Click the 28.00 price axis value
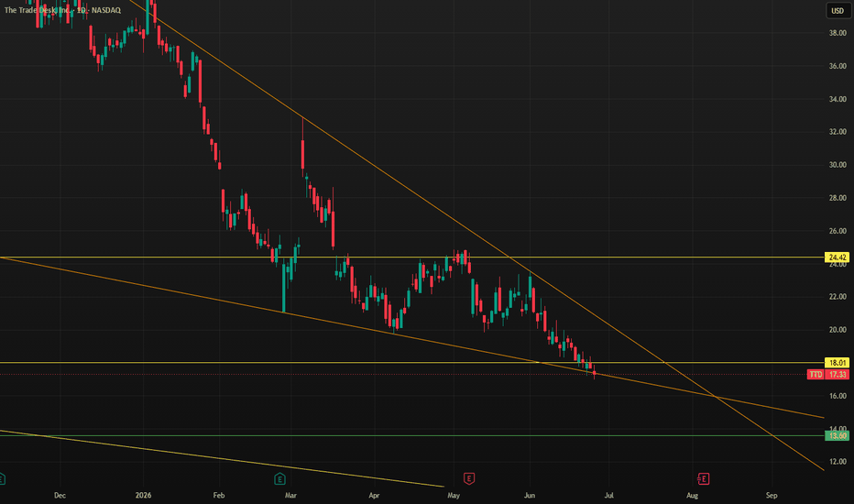854x504 pixels. click(838, 198)
